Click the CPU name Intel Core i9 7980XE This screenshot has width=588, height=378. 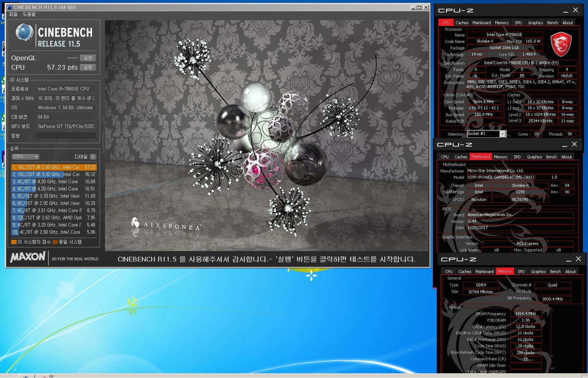[x=505, y=35]
